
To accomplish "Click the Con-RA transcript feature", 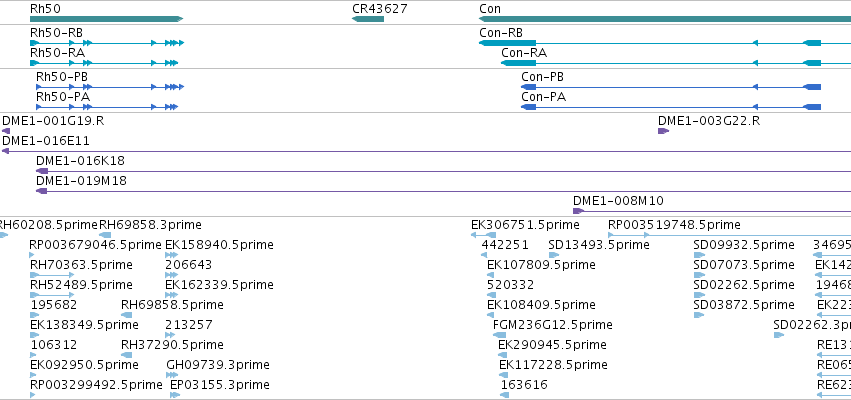I will coord(661,63).
